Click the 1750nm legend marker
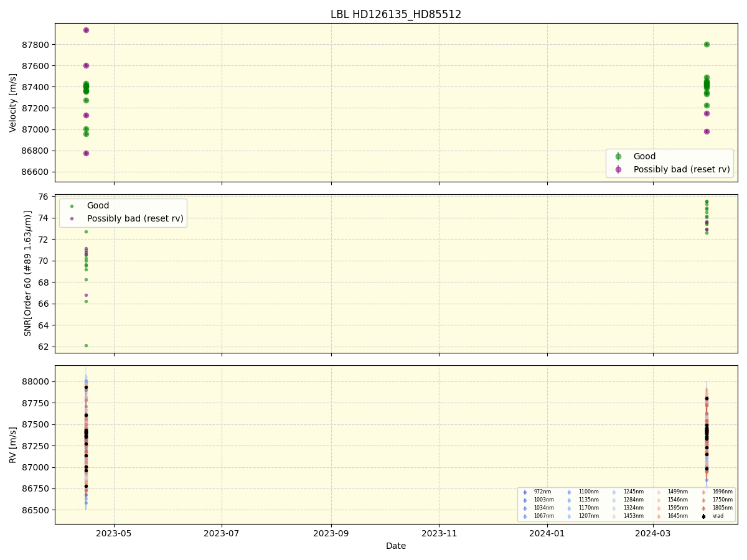 tap(703, 500)
